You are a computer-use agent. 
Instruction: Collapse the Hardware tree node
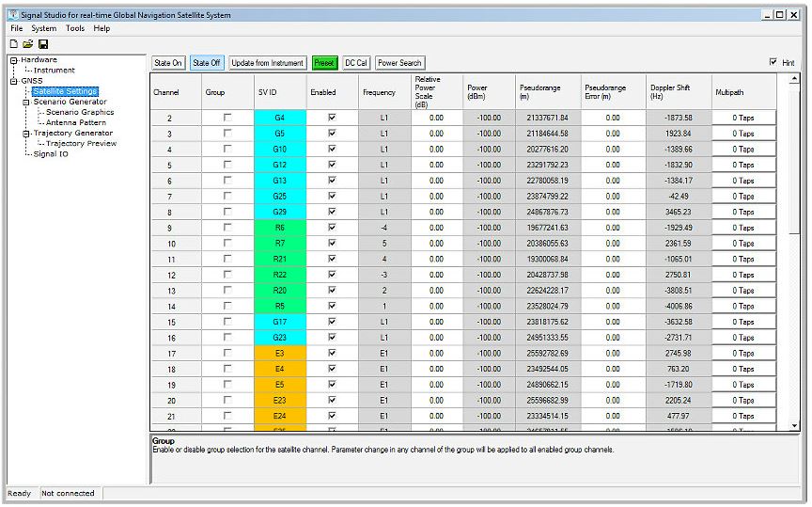tap(14, 60)
